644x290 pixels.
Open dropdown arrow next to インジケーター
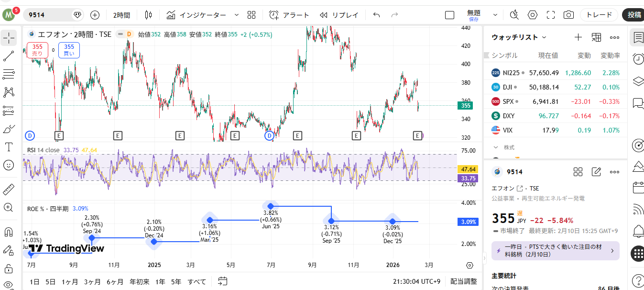236,15
